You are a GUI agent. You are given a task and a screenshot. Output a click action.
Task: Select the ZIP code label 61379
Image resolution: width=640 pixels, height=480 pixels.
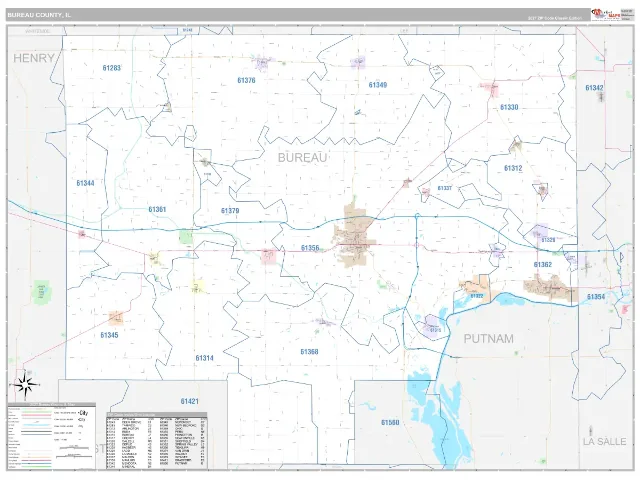(x=230, y=211)
